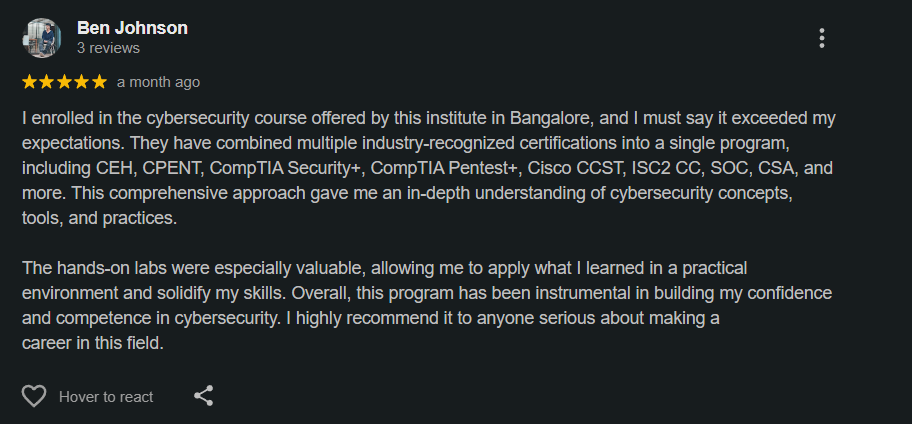Image resolution: width=912 pixels, height=424 pixels.
Task: Click the second gold rating star
Action: click(46, 81)
